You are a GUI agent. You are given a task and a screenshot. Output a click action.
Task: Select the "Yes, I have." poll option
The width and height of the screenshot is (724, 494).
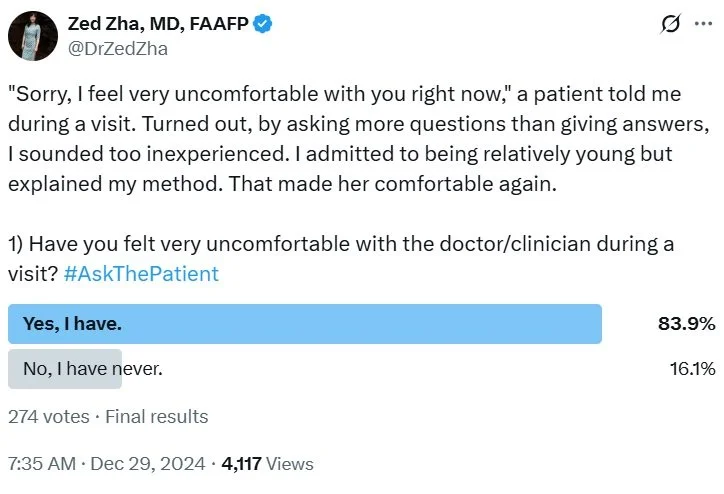click(304, 324)
